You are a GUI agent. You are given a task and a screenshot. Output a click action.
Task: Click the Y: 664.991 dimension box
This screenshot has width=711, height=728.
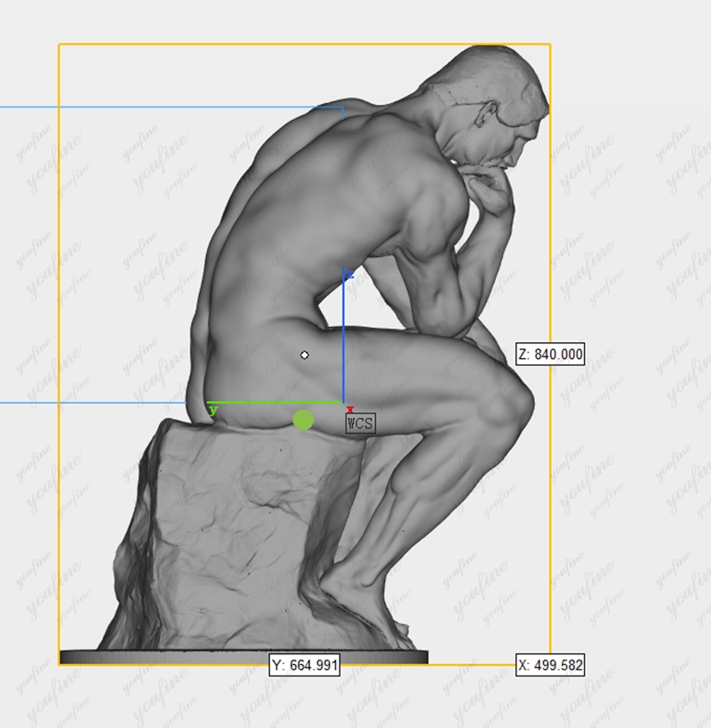[x=305, y=665]
